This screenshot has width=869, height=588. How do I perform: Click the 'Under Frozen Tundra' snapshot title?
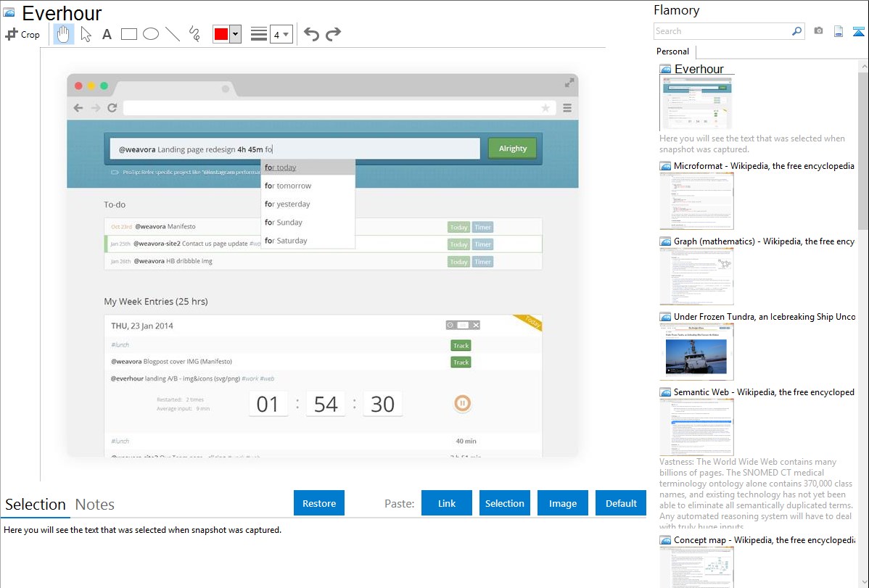point(765,317)
